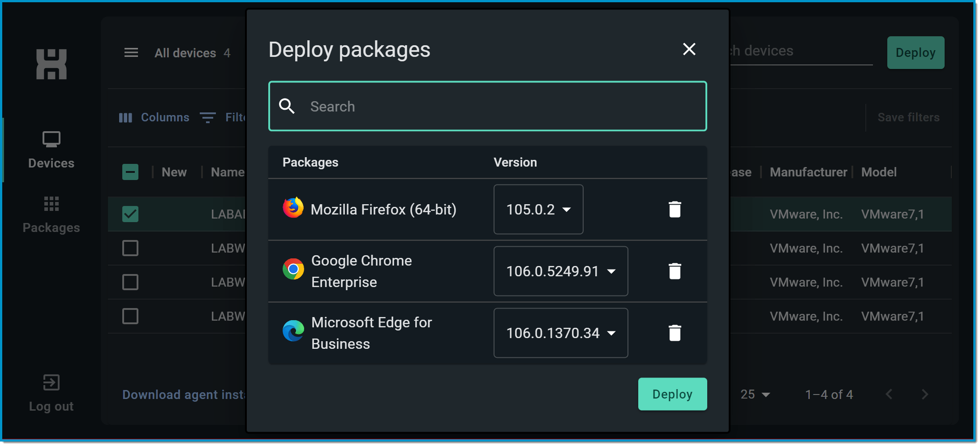Click the Deploy button in the dialog
This screenshot has height=446, width=980.
[672, 394]
